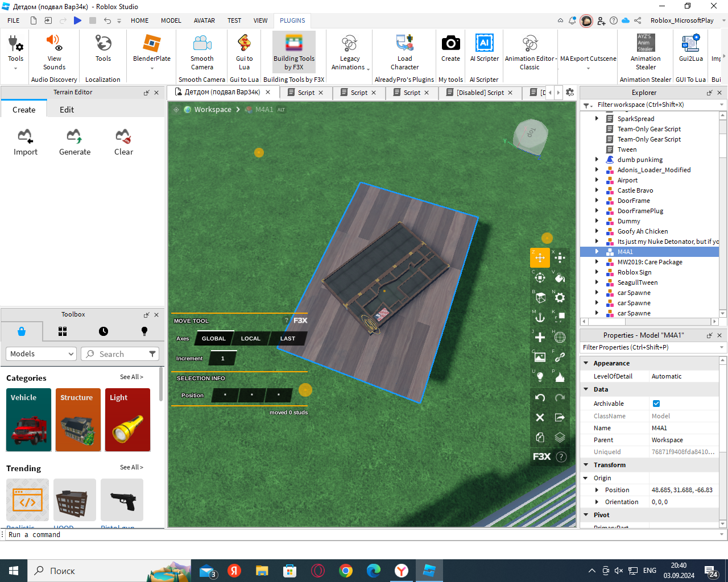728x582 pixels.
Task: Open the HOME ribbon tab
Action: 139,20
